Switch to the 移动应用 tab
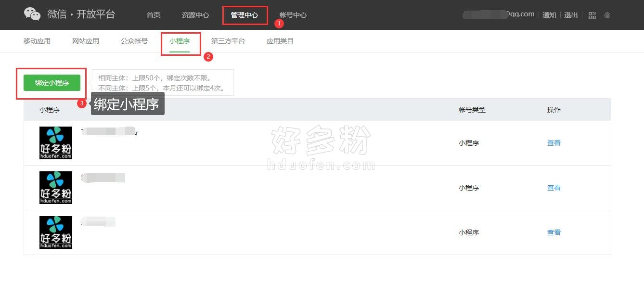 37,41
